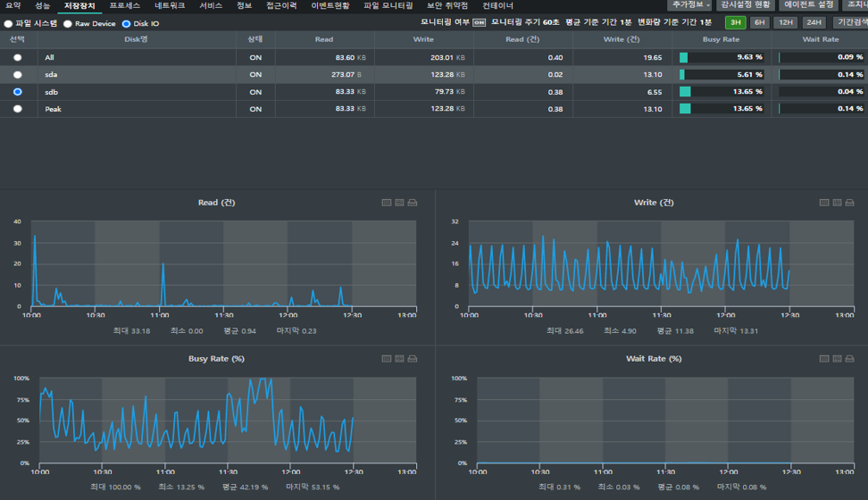The width and height of the screenshot is (868, 500).
Task: Select the Raw Device radio option
Action: (x=68, y=24)
